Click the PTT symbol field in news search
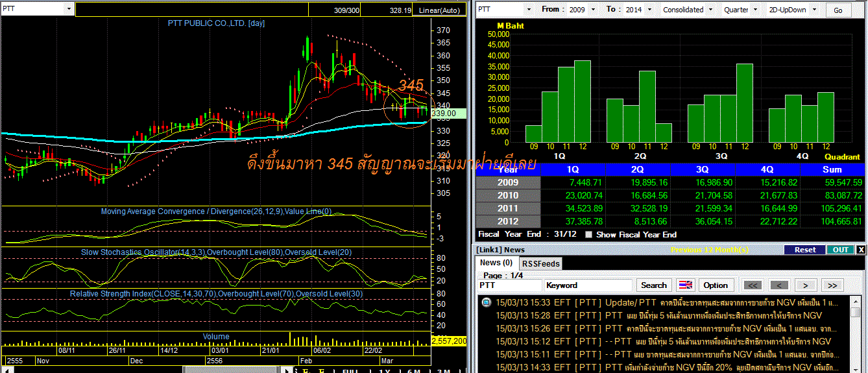Viewport: 868px width, 373px height. click(x=510, y=285)
